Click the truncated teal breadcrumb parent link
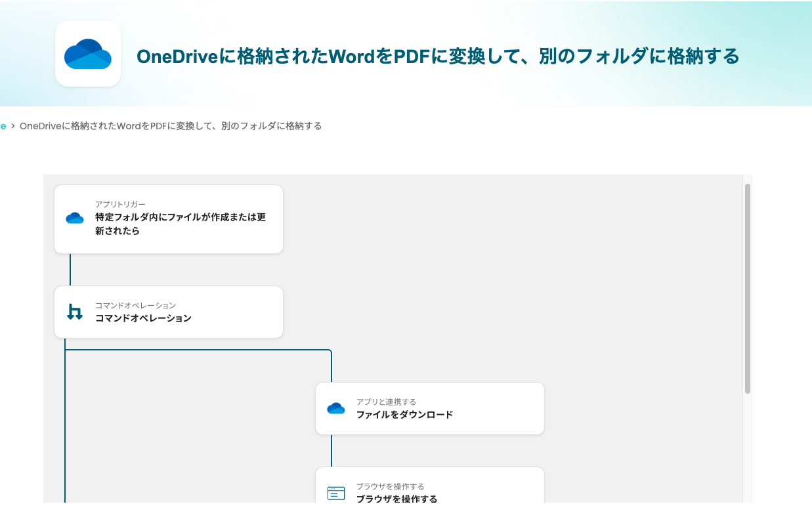Screen dimensions: 812x523 tap(3, 126)
